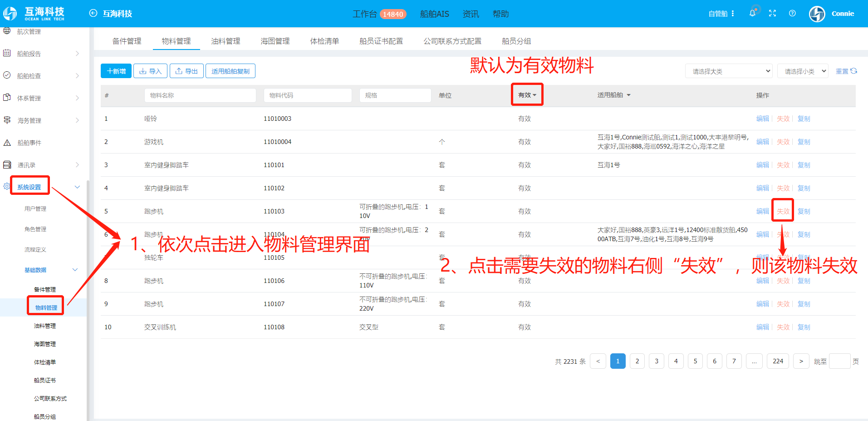Click the 体系管理 document icon
868x421 pixels.
click(7, 98)
